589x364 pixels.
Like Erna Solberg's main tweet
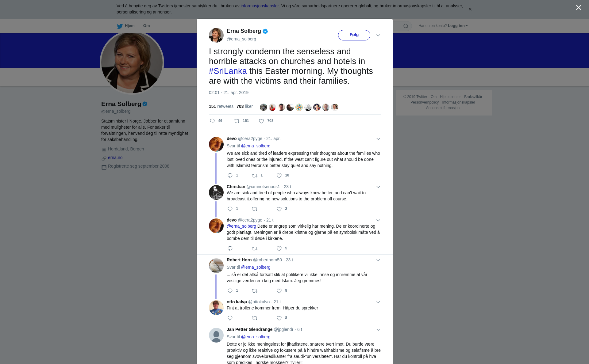[x=261, y=121]
